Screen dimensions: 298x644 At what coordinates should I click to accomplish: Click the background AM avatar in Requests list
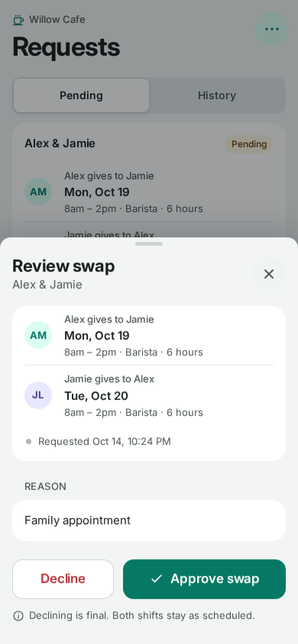pyautogui.click(x=38, y=192)
